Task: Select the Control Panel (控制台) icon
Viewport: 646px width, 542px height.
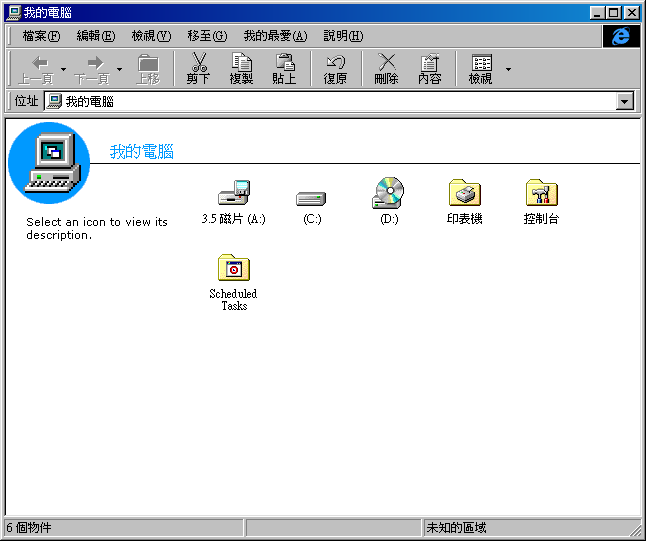Action: [x=541, y=192]
